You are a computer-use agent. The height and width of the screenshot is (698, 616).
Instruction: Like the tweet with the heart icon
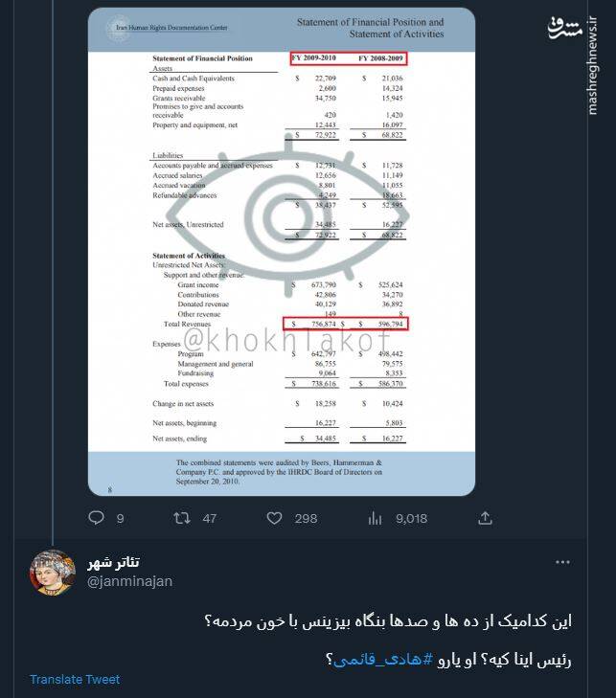pyautogui.click(x=275, y=518)
